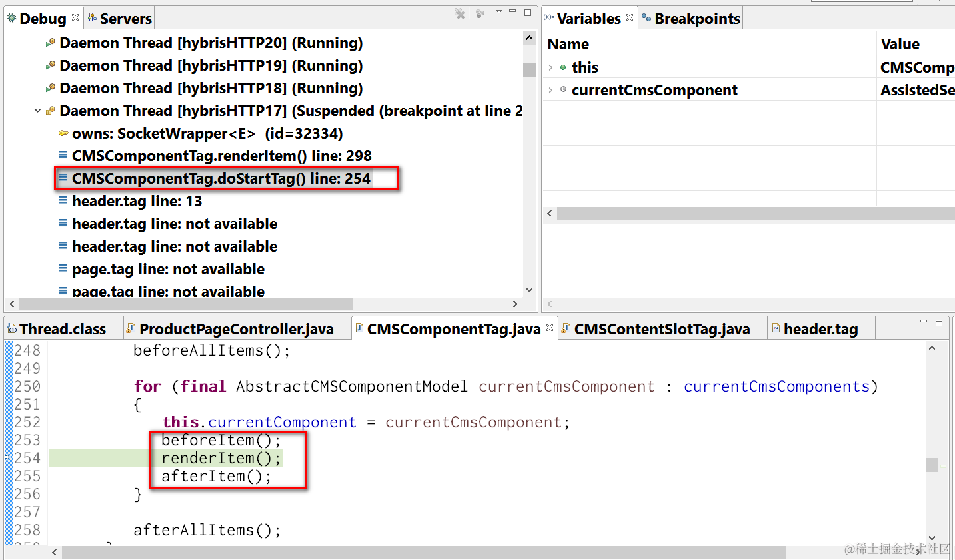The width and height of the screenshot is (955, 560).
Task: Close the Variables view tab
Action: (630, 17)
